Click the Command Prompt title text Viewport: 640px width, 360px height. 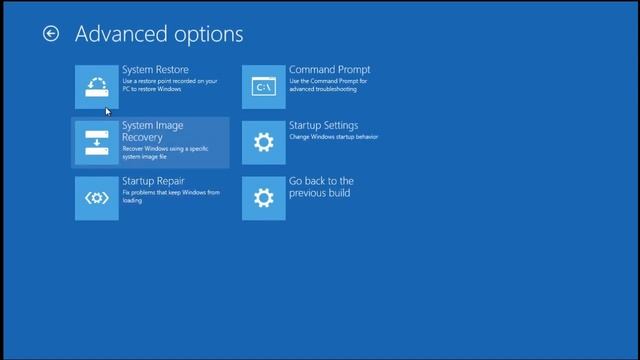329,70
